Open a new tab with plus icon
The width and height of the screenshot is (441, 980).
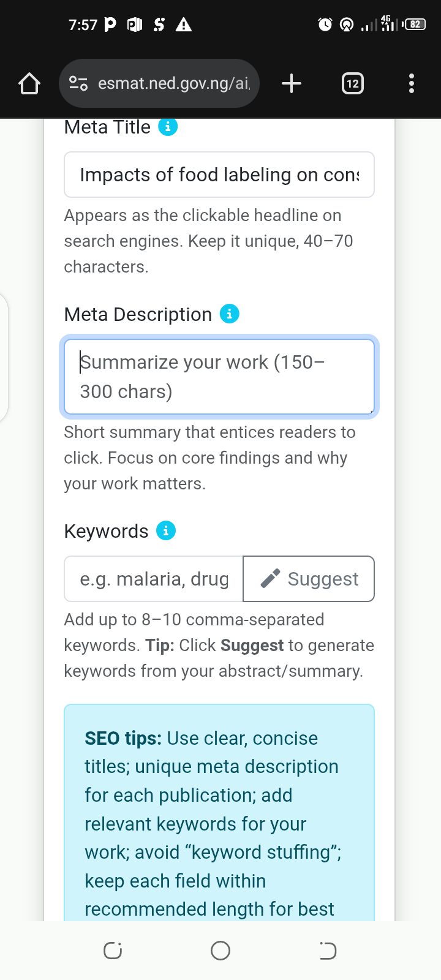(292, 83)
